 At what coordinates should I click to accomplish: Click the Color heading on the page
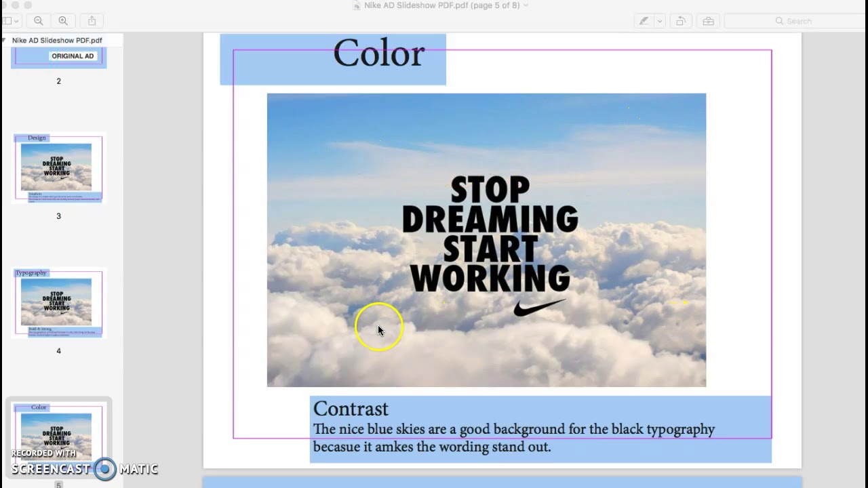(x=378, y=53)
